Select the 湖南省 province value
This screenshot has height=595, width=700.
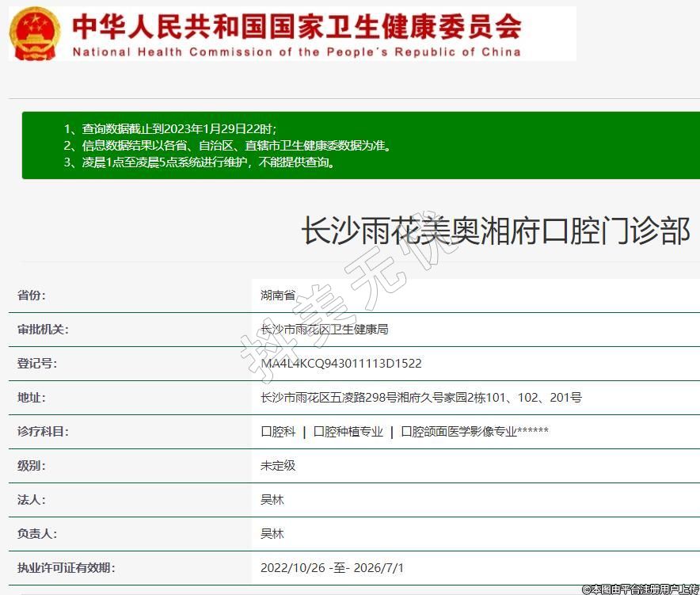(x=278, y=296)
